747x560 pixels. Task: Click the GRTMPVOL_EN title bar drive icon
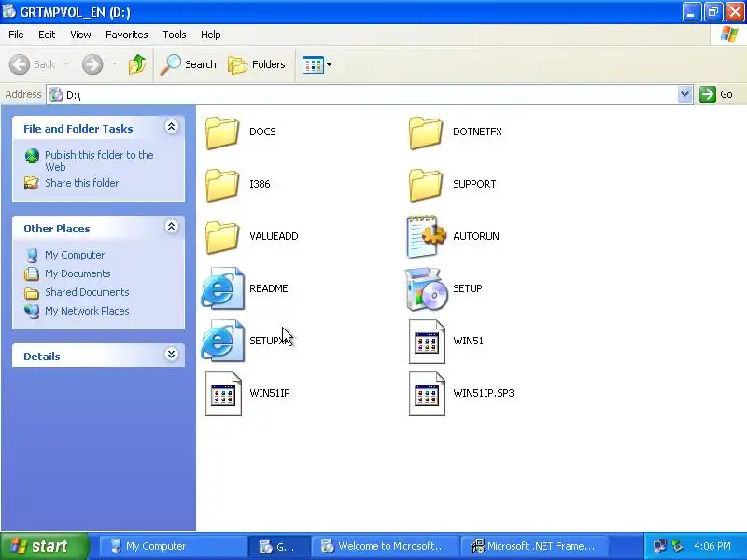coord(9,11)
